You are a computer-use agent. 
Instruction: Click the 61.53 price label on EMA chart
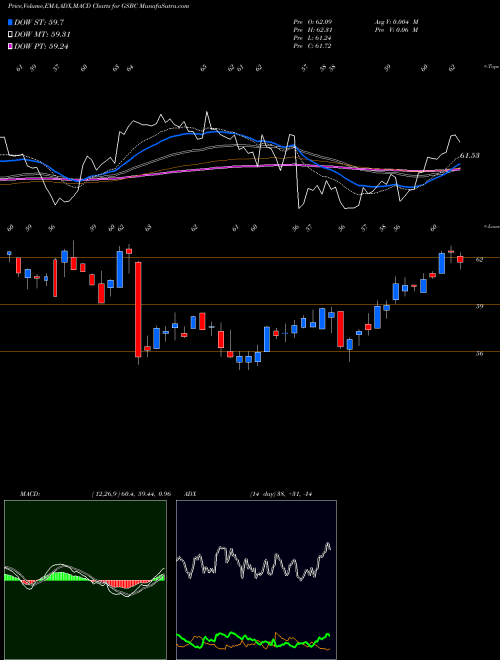click(x=470, y=156)
